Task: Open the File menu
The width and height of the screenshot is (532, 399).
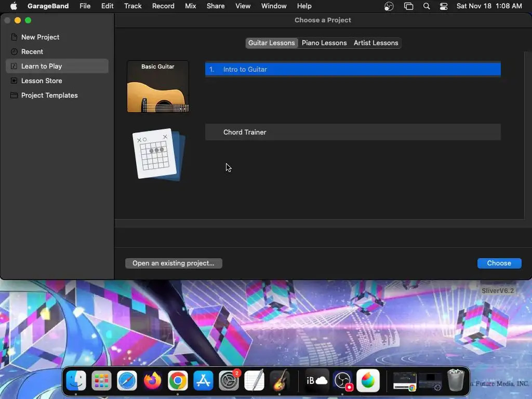Action: coord(85,6)
